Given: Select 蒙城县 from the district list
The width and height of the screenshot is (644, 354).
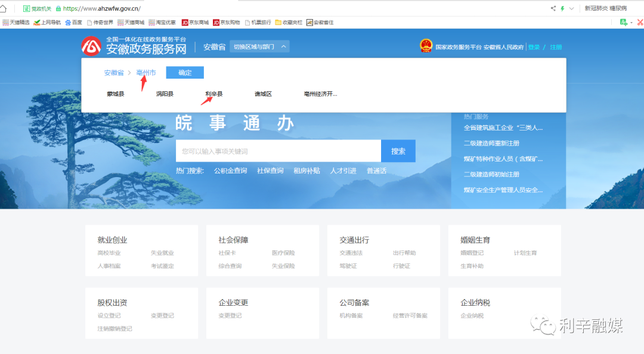Looking at the screenshot, I should [x=116, y=94].
